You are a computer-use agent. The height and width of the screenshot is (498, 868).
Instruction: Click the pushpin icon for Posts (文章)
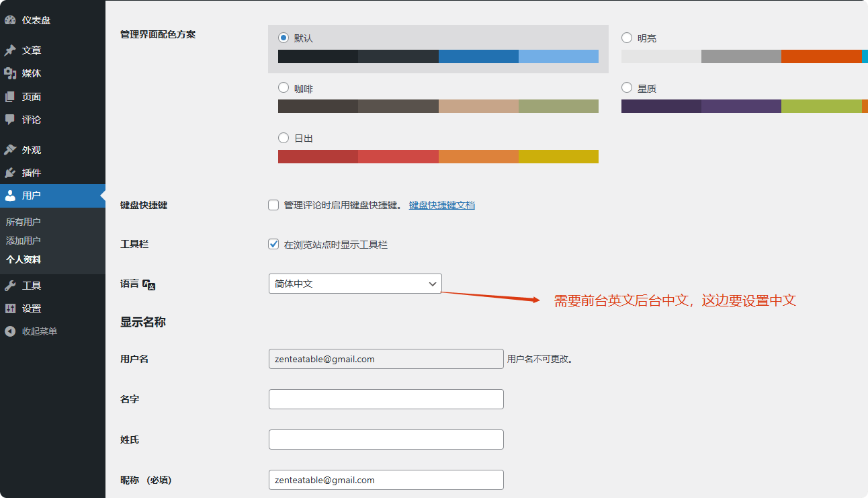pos(10,50)
